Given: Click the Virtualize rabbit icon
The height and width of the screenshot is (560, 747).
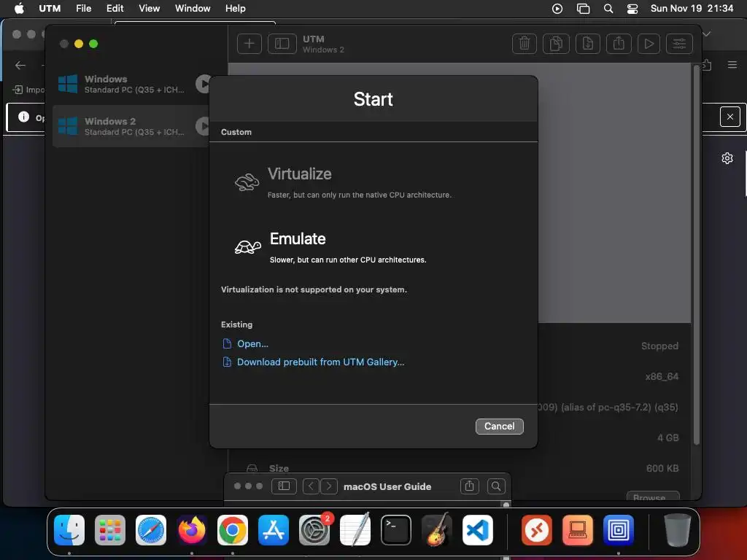Looking at the screenshot, I should tap(247, 182).
